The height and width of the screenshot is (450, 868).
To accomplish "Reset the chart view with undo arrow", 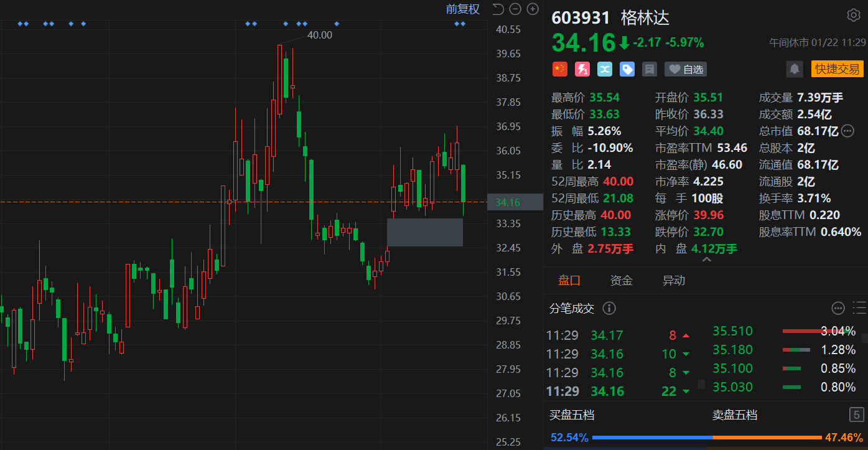I will click(x=498, y=9).
